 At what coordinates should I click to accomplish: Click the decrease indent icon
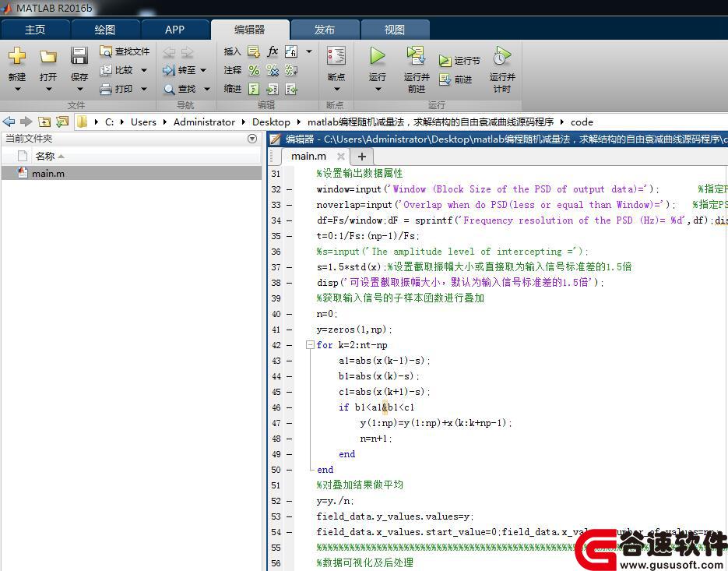291,89
